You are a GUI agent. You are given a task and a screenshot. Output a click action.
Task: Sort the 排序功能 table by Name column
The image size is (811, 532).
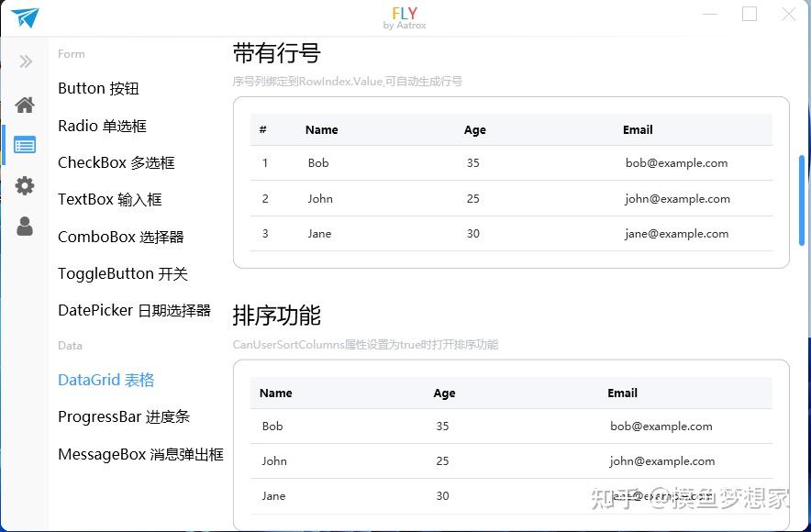(x=275, y=393)
